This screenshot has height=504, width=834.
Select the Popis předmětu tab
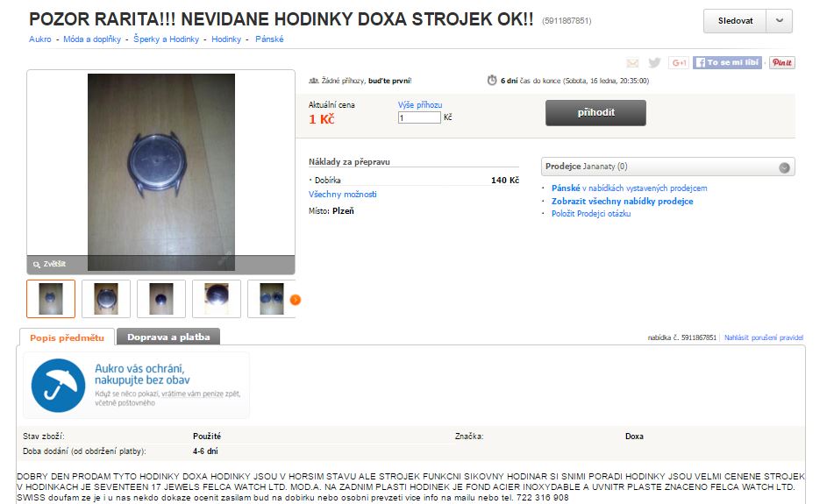(67, 337)
